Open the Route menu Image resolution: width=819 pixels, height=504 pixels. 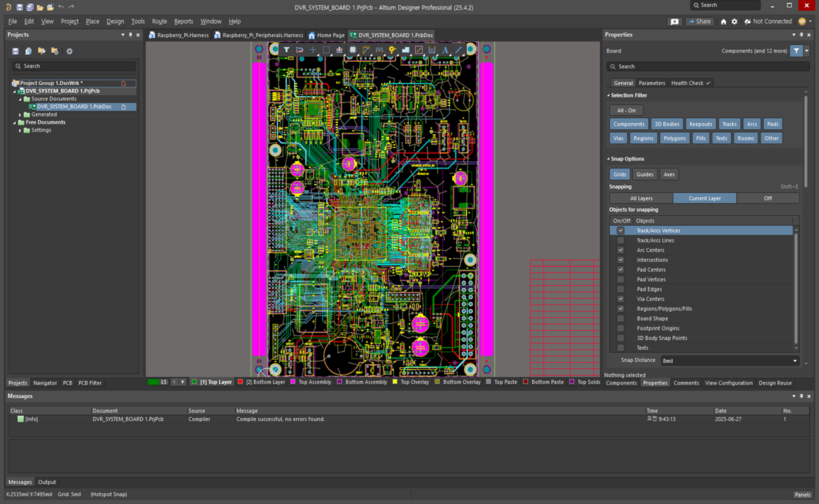pyautogui.click(x=159, y=21)
